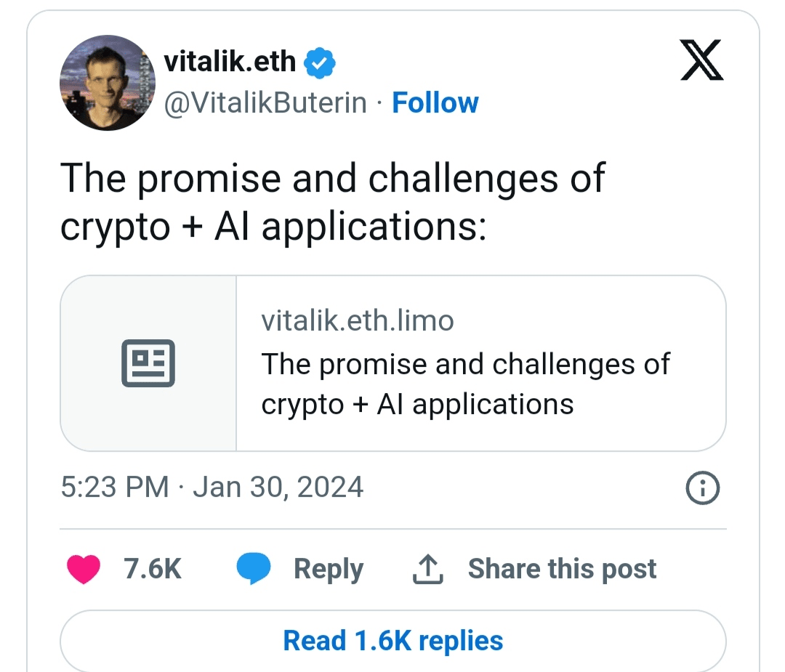Open the Read 1.6K replies button
Viewport: 785px width, 672px height.
point(392,641)
